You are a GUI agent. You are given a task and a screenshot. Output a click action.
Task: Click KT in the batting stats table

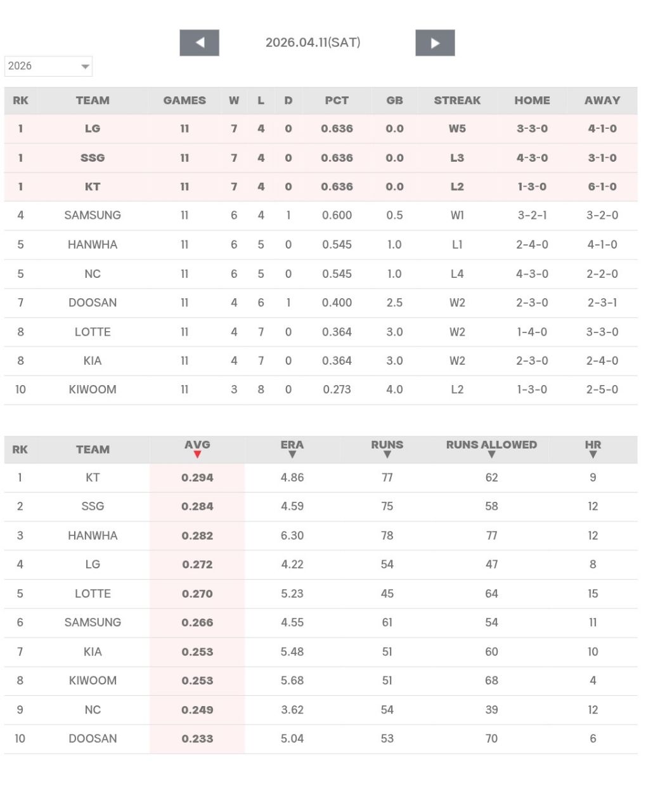click(93, 478)
